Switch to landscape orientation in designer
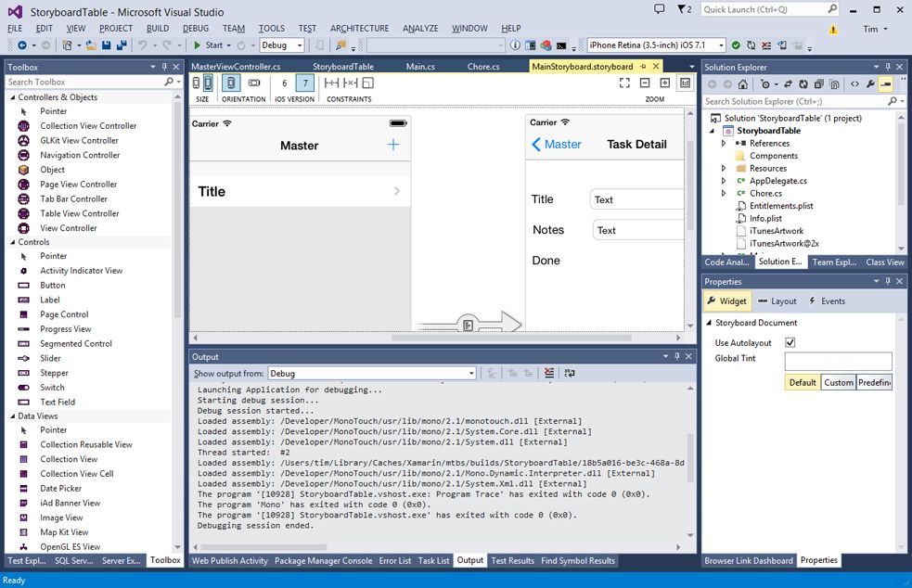Viewport: 912px width, 588px height. [x=254, y=83]
